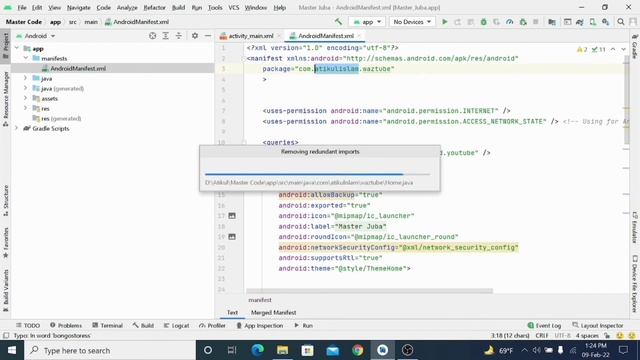This screenshot has width=640, height=360.
Task: Start debugging with the bug icon
Action: pos(483,22)
